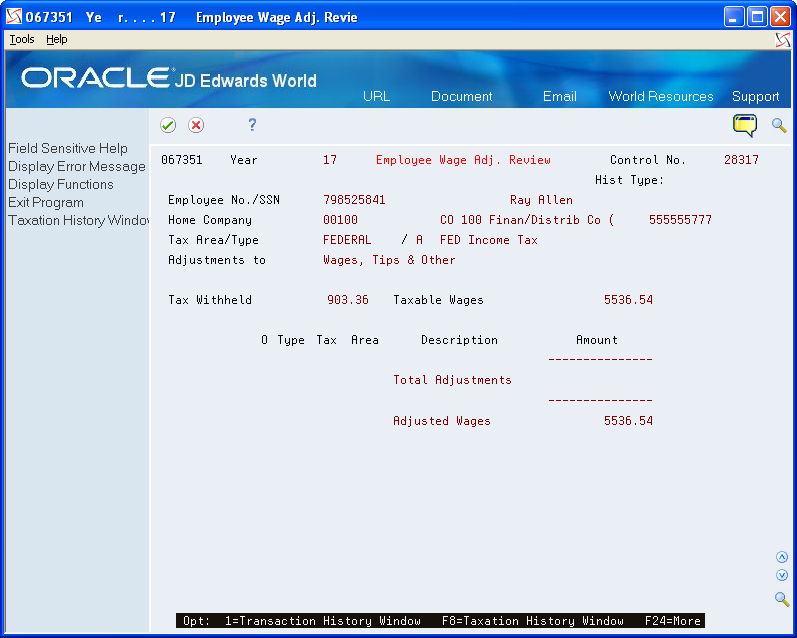Click the application icon in title bar
Image resolution: width=797 pixels, height=638 pixels.
pyautogui.click(x=14, y=17)
